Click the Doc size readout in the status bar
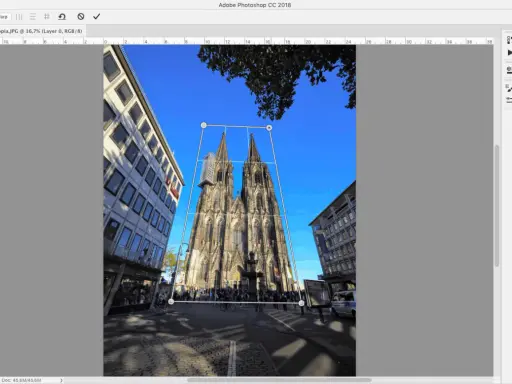The image size is (512, 384). click(x=21, y=380)
